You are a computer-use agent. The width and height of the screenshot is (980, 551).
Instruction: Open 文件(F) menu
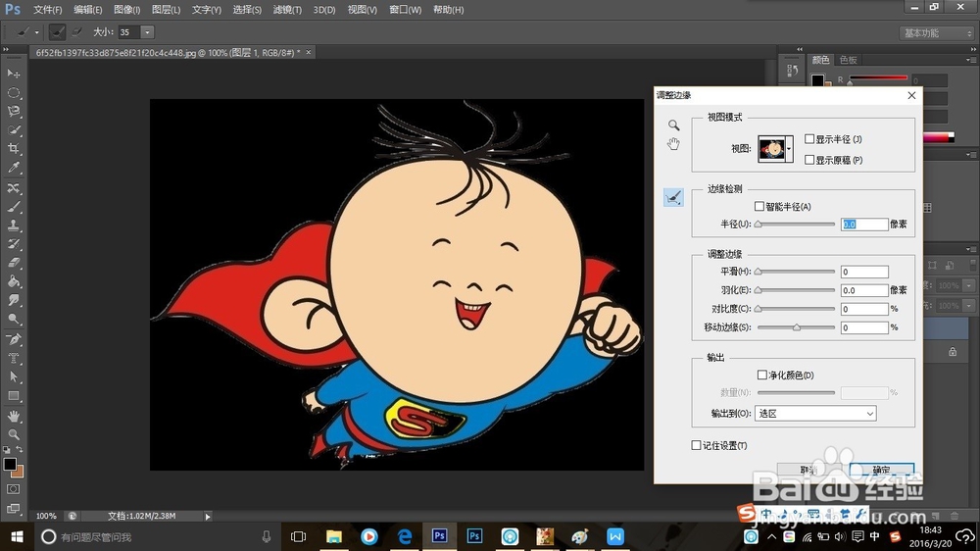(x=47, y=10)
